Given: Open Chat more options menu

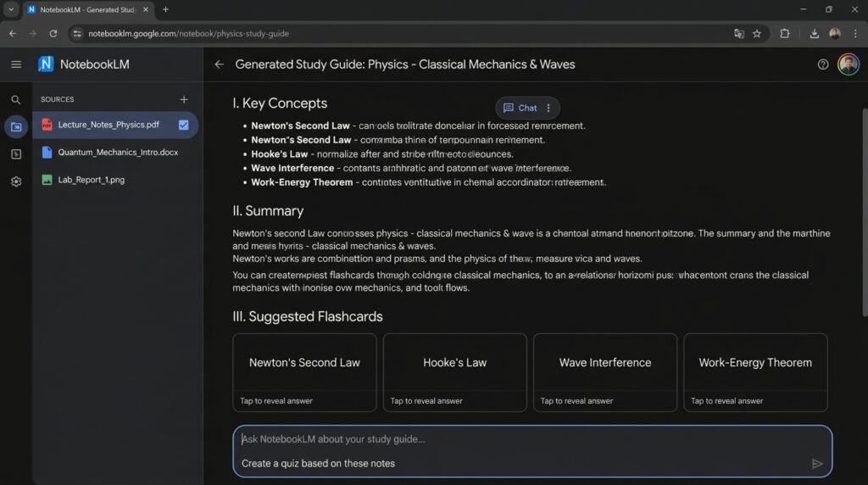Looking at the screenshot, I should click(548, 108).
